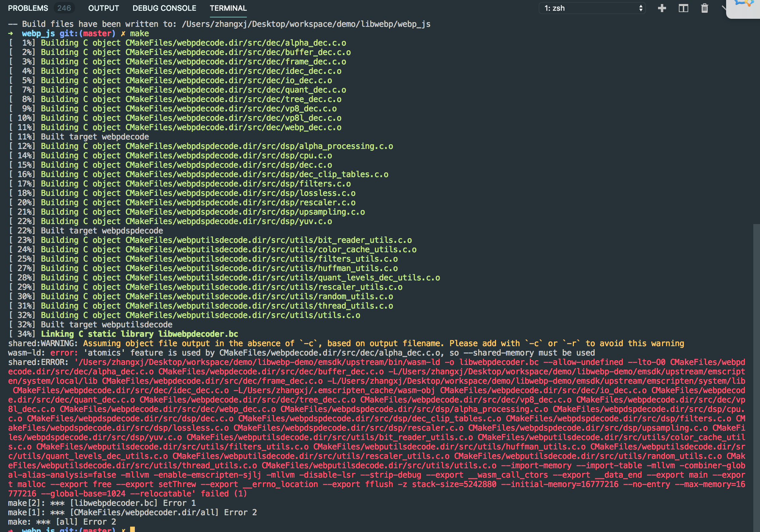
Task: Click the 246 problems count badge
Action: (64, 8)
